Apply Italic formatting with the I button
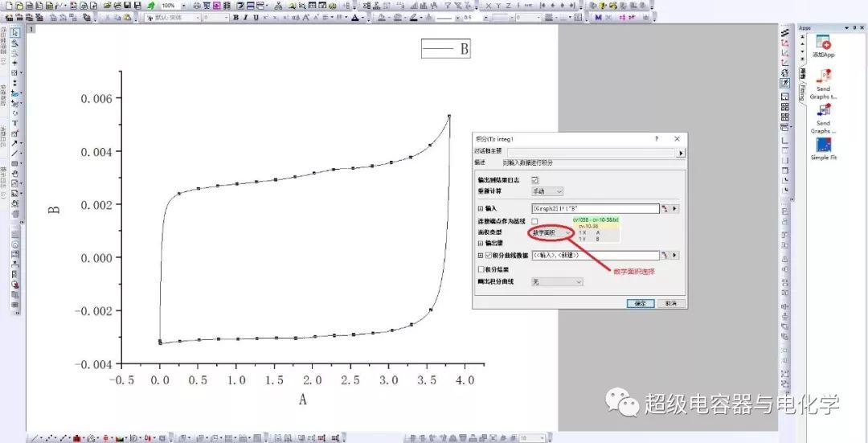The width and height of the screenshot is (868, 443). tap(245, 17)
